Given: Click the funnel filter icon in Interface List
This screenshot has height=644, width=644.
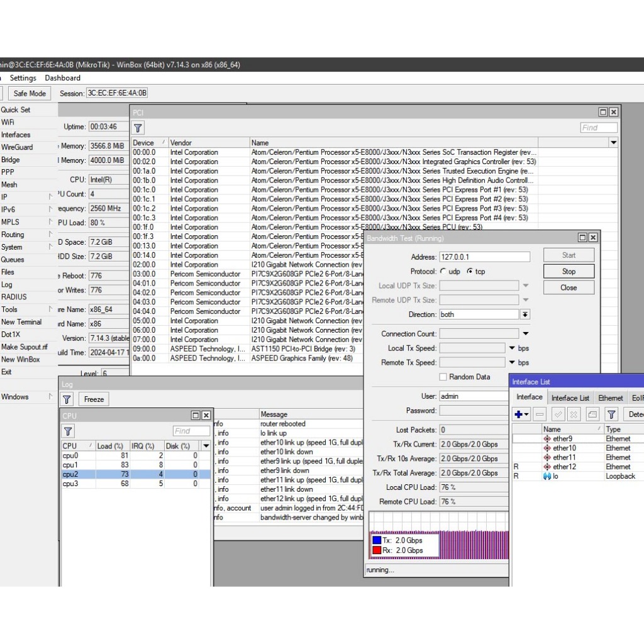Looking at the screenshot, I should pyautogui.click(x=611, y=414).
